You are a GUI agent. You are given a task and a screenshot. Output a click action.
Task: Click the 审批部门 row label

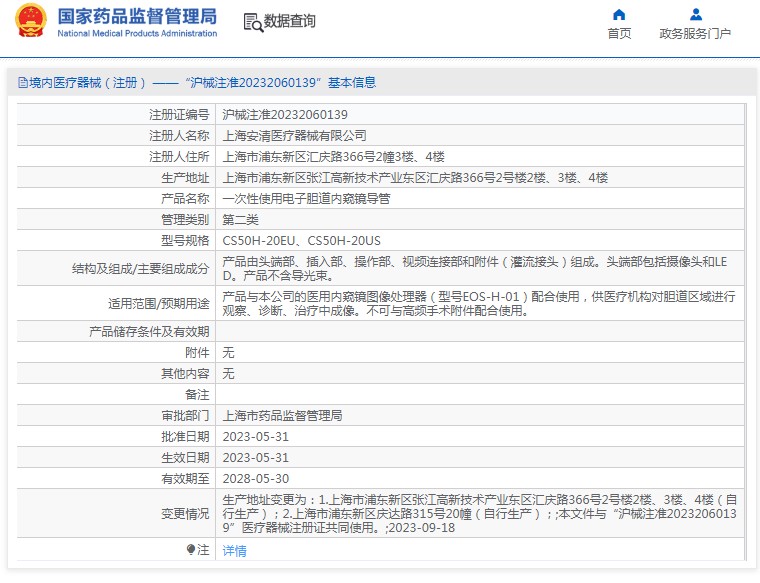185,416
